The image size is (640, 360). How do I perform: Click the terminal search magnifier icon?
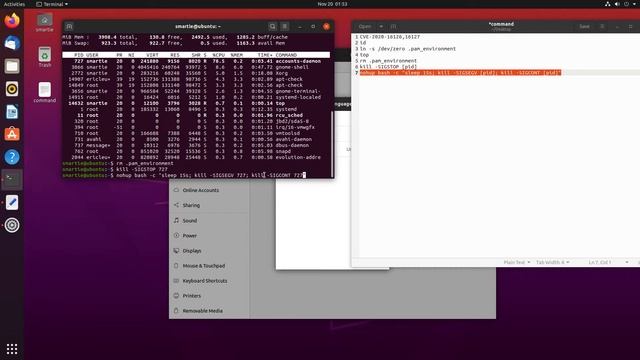pos(272,27)
